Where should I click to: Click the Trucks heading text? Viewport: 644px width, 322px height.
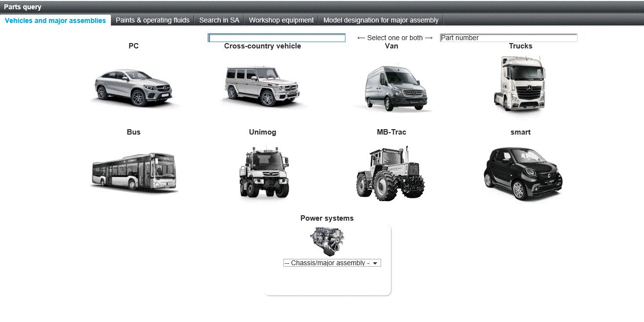(520, 46)
